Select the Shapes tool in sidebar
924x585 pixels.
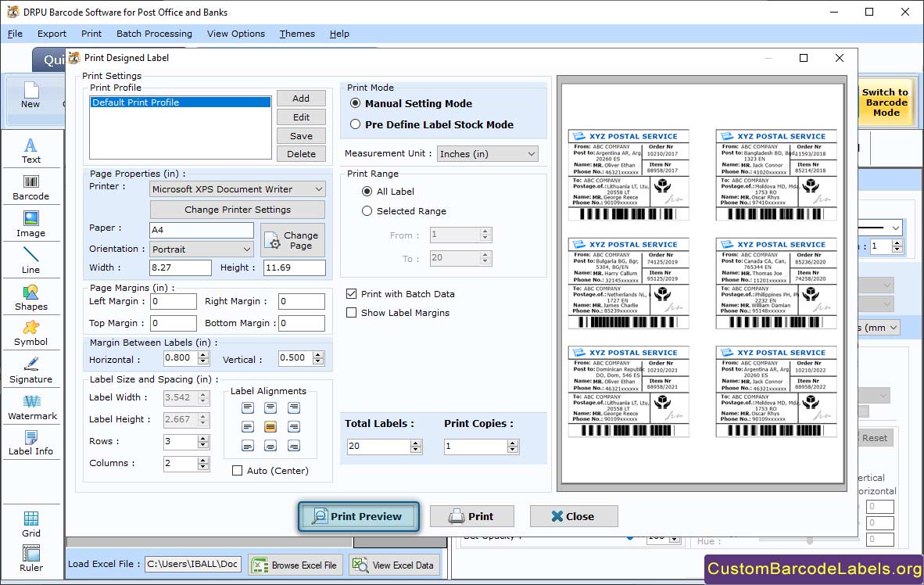tap(30, 298)
